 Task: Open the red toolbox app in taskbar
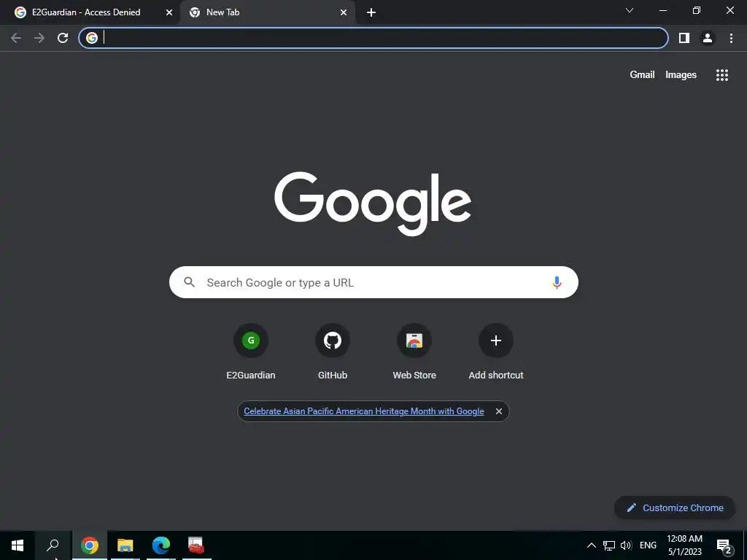point(196,545)
